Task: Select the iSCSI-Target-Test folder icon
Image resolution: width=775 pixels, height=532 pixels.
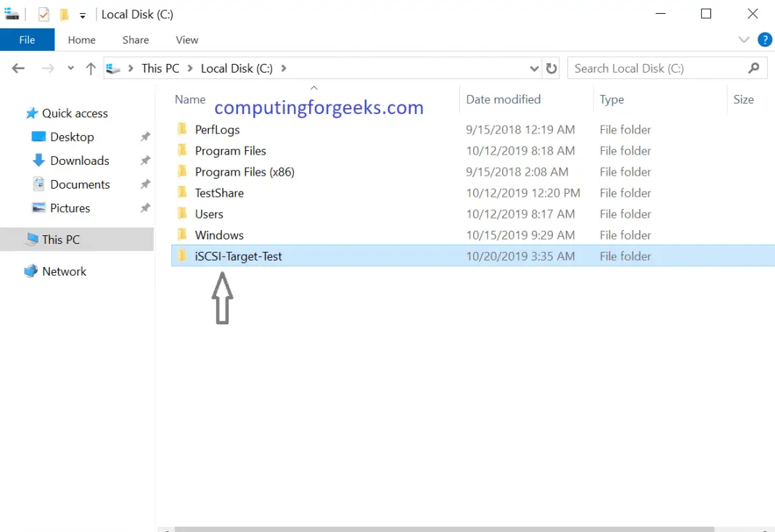Action: [x=182, y=256]
